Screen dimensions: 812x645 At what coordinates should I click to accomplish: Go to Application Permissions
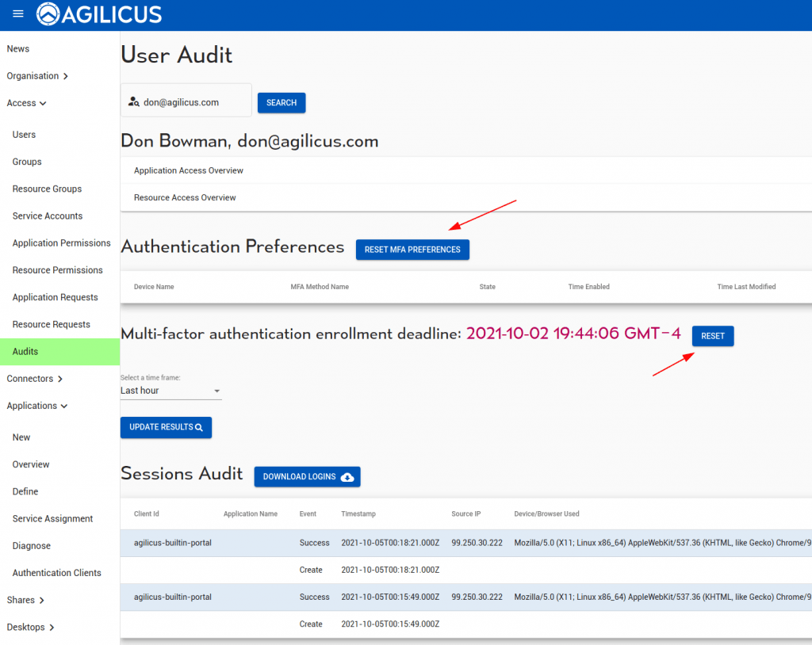click(x=61, y=243)
